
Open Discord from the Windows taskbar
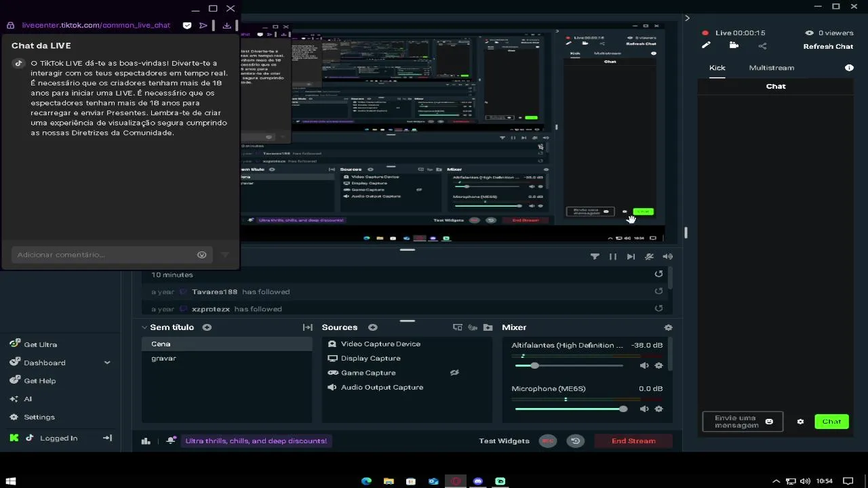pos(477,481)
